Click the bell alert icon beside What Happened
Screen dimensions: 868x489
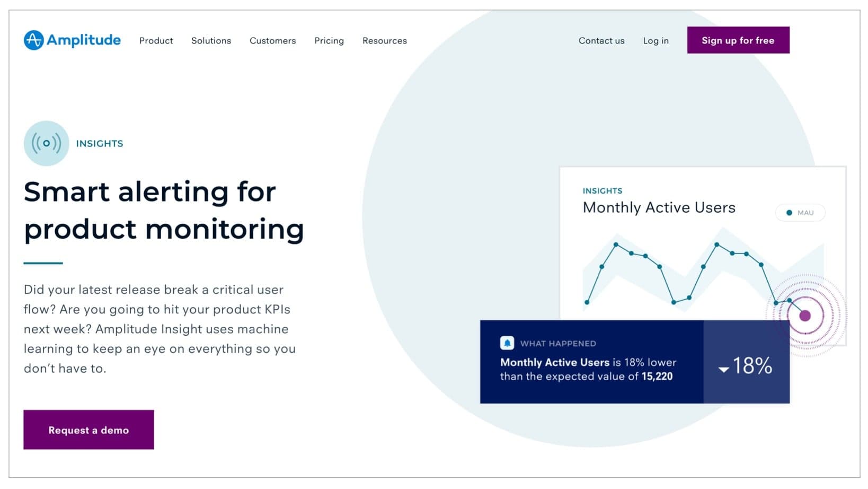click(x=507, y=343)
